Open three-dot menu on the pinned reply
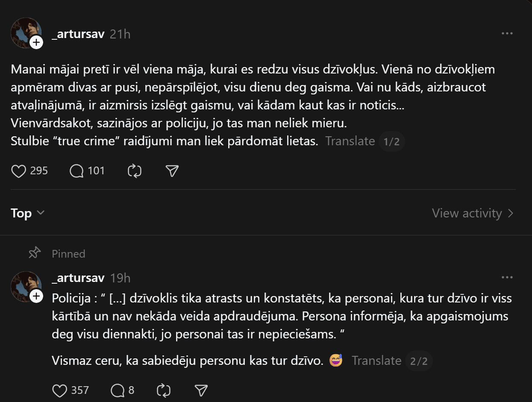This screenshot has height=402, width=532. [x=507, y=278]
